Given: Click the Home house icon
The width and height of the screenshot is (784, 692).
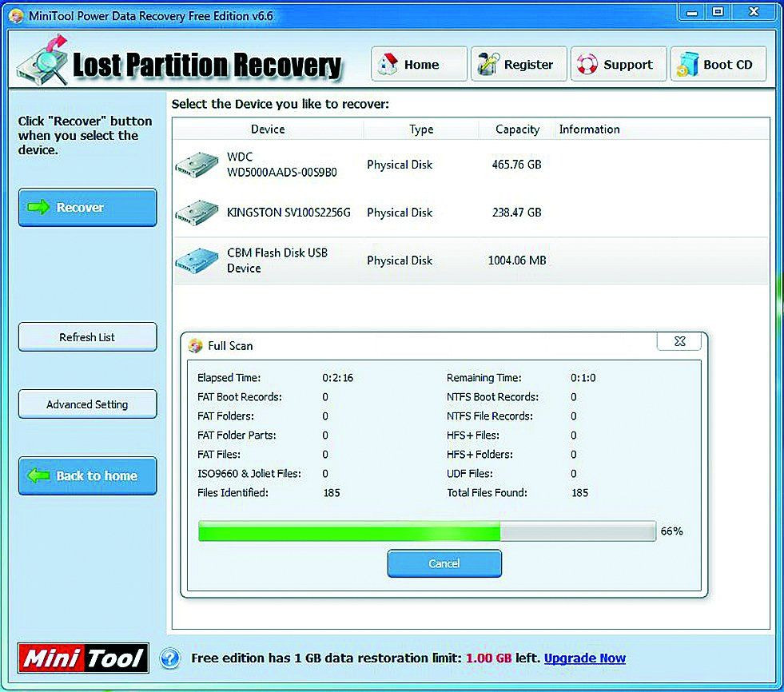Looking at the screenshot, I should 388,64.
